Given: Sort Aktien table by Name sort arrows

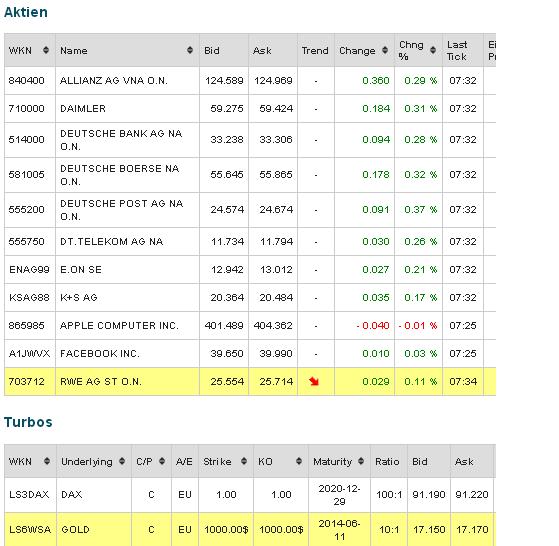Looking at the screenshot, I should [190, 50].
